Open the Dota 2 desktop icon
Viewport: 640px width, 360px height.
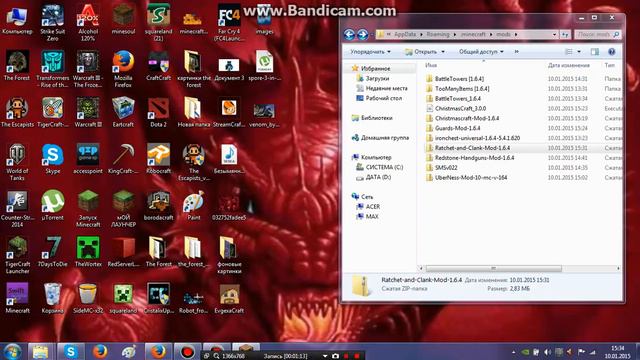[158, 112]
